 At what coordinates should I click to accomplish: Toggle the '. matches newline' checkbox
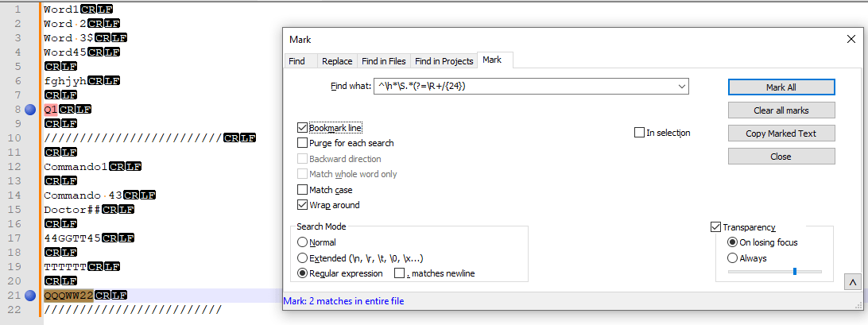tap(399, 273)
